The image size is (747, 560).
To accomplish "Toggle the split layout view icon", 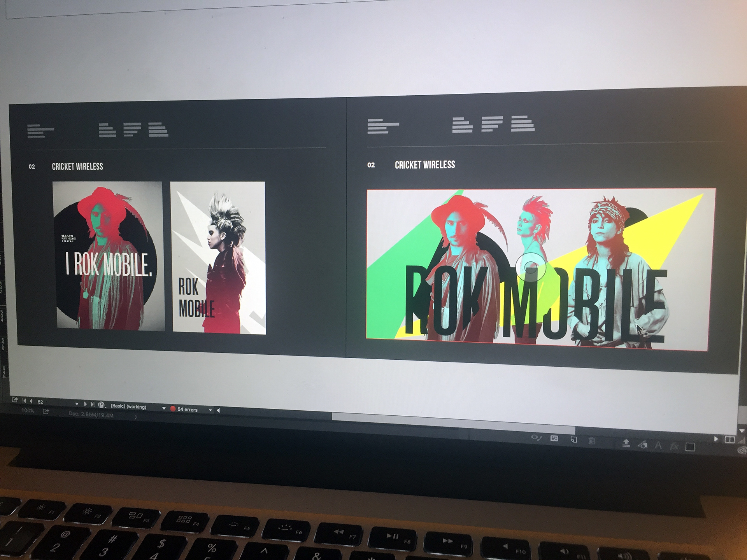I will [x=730, y=439].
